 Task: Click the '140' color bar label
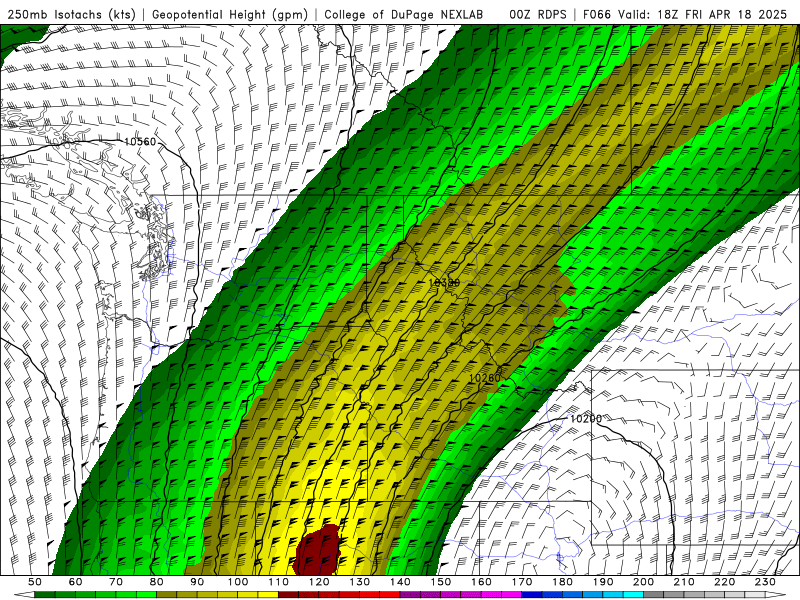point(400,582)
